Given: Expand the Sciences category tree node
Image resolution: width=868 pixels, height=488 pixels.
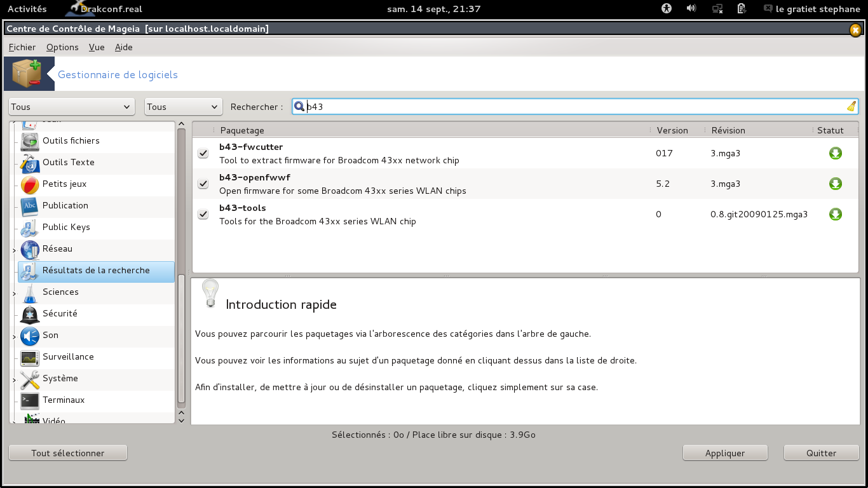Looking at the screenshot, I should pyautogui.click(x=14, y=294).
